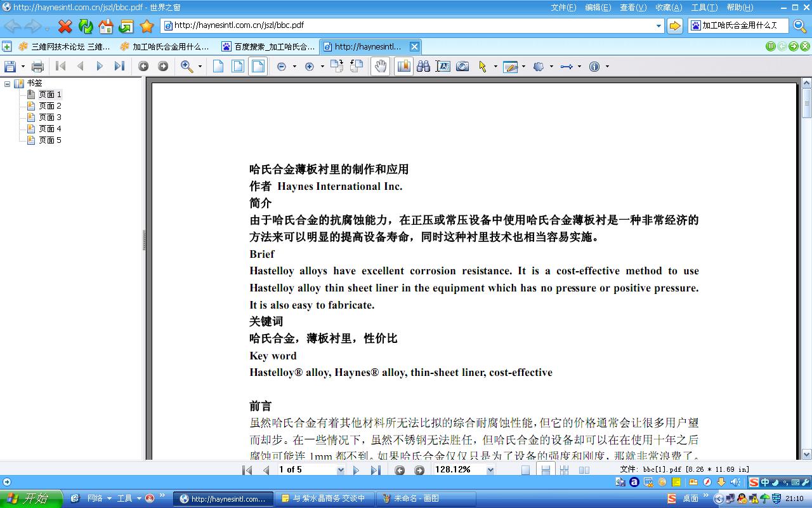Set actual size page view icon
Viewport: 812px width, 508px height.
pos(218,66)
